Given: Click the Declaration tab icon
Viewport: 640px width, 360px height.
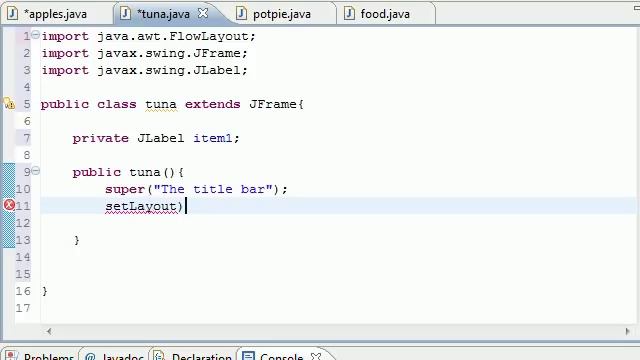Looking at the screenshot, I should point(159,356).
